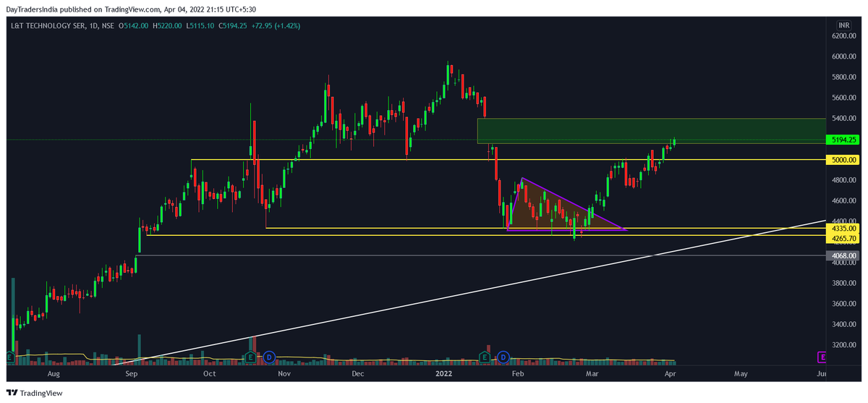
Task: Click the 3200.00 price axis label
Action: pyautogui.click(x=843, y=345)
